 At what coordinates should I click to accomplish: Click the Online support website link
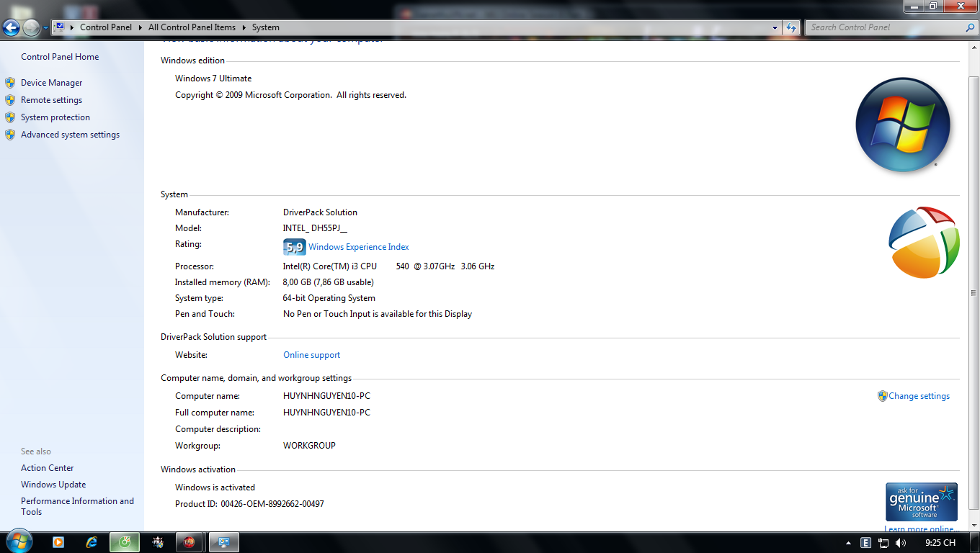pyautogui.click(x=311, y=355)
